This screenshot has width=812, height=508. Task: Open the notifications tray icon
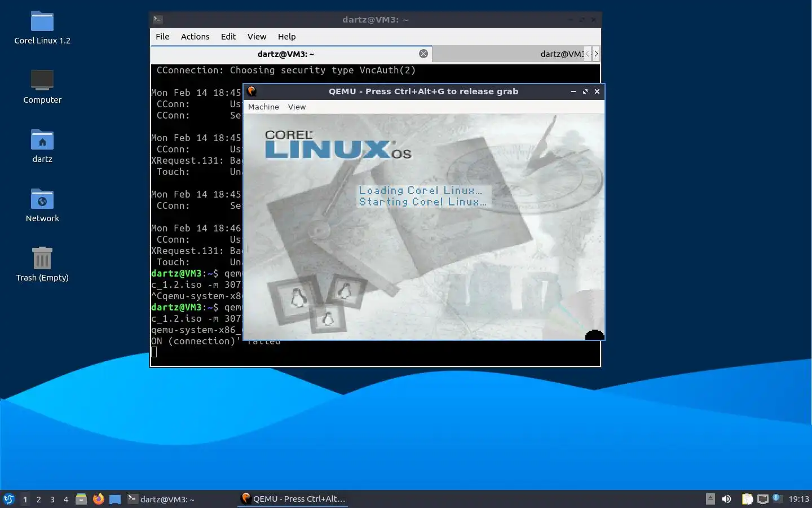(x=777, y=498)
